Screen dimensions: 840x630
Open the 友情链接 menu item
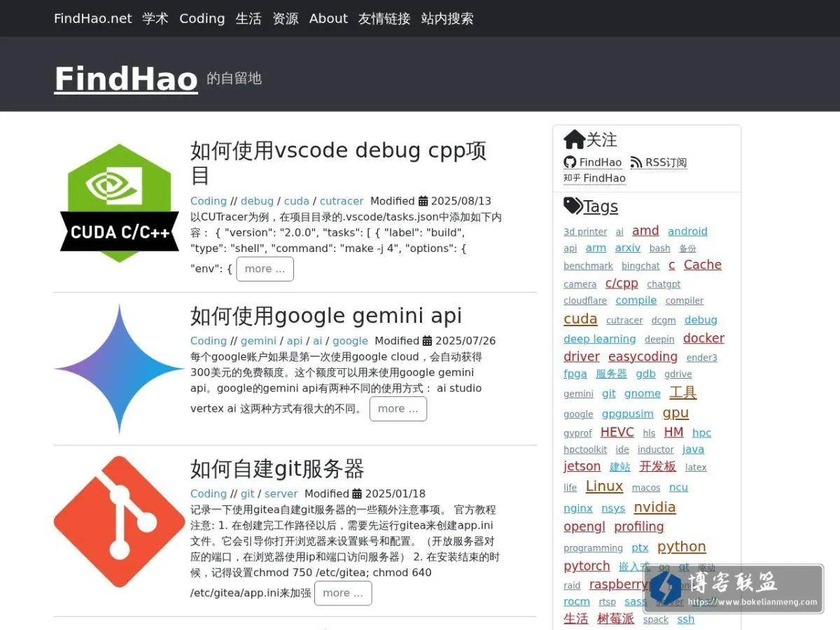pos(384,18)
